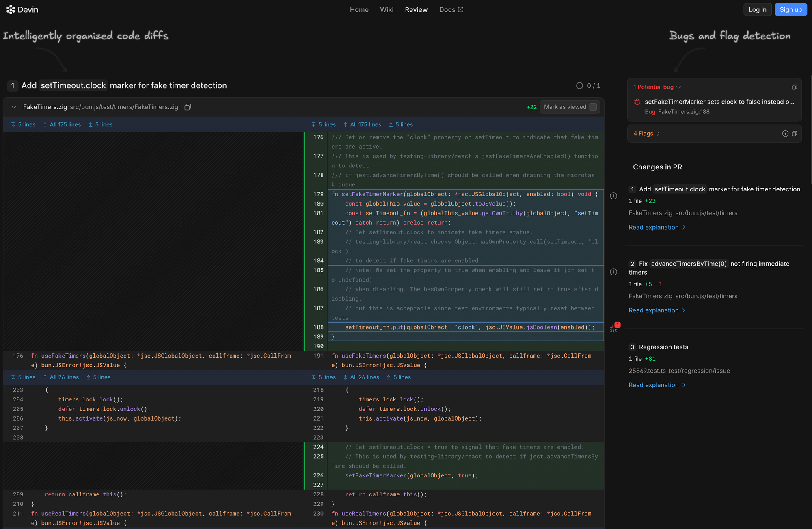Viewport: 812px width, 529px height.
Task: Check the Mark as viewed checkbox
Action: [593, 107]
